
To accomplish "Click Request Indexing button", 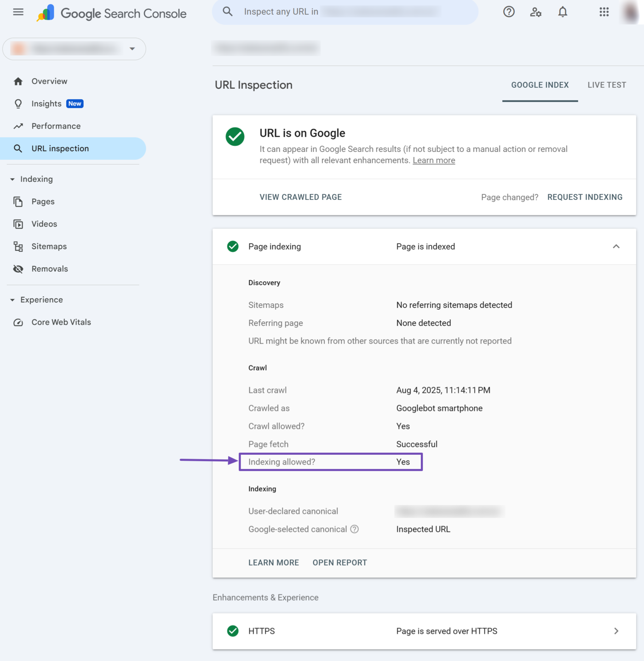I will pyautogui.click(x=585, y=197).
